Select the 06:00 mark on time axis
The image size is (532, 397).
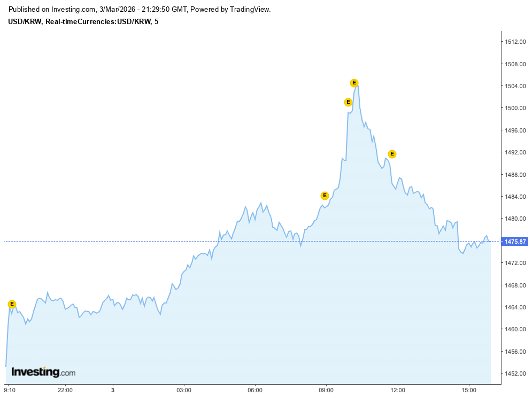point(255,390)
